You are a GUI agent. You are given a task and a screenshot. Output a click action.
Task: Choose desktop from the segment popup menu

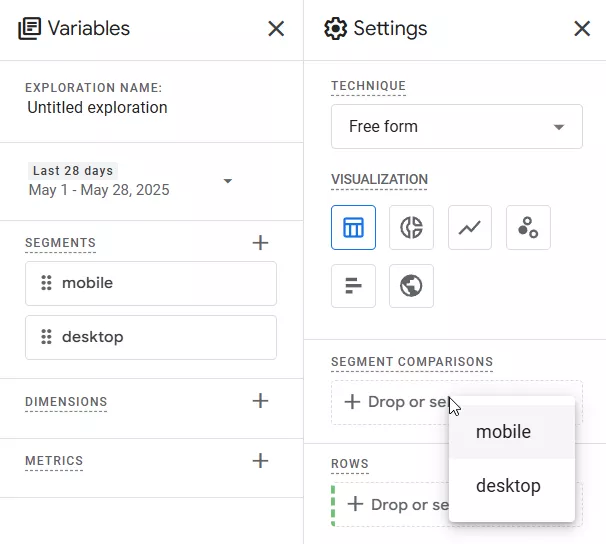tap(512, 486)
